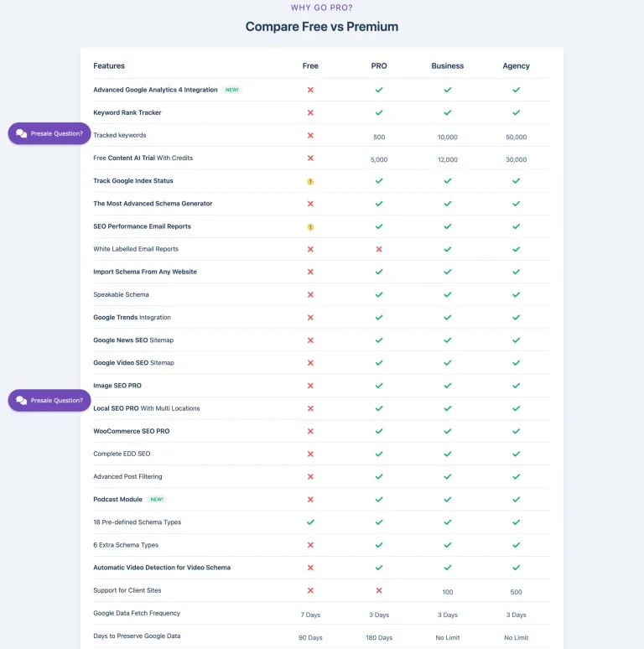The height and width of the screenshot is (649, 644).
Task: Select the PRO column header
Action: 379,65
